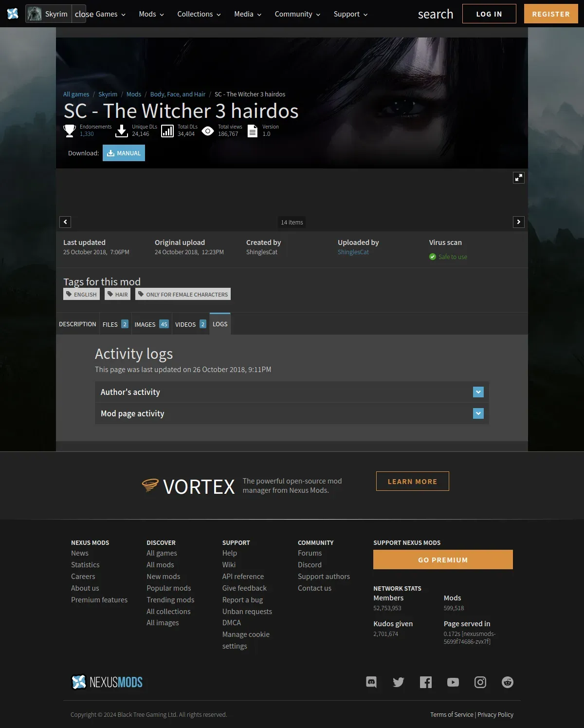Image resolution: width=584 pixels, height=728 pixels.
Task: Open the Mods breadcrumb link
Action: [x=134, y=94]
